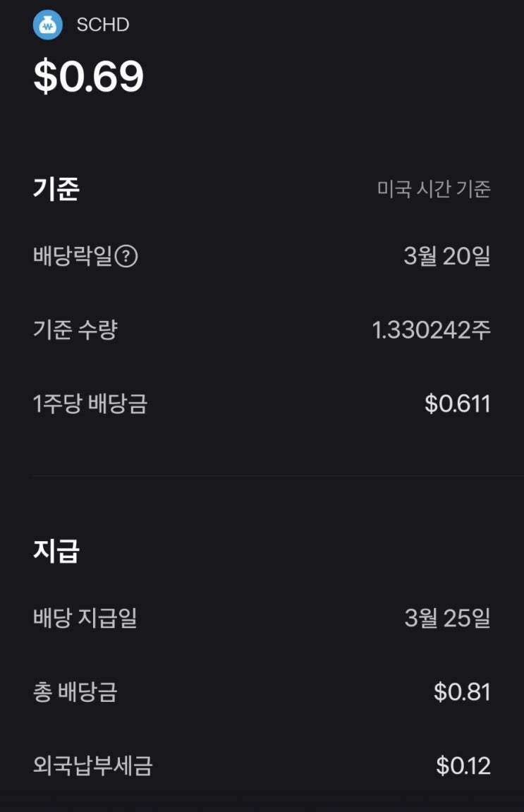This screenshot has width=524, height=812.
Task: Tap the 배당 지급일 label
Action: [85, 619]
